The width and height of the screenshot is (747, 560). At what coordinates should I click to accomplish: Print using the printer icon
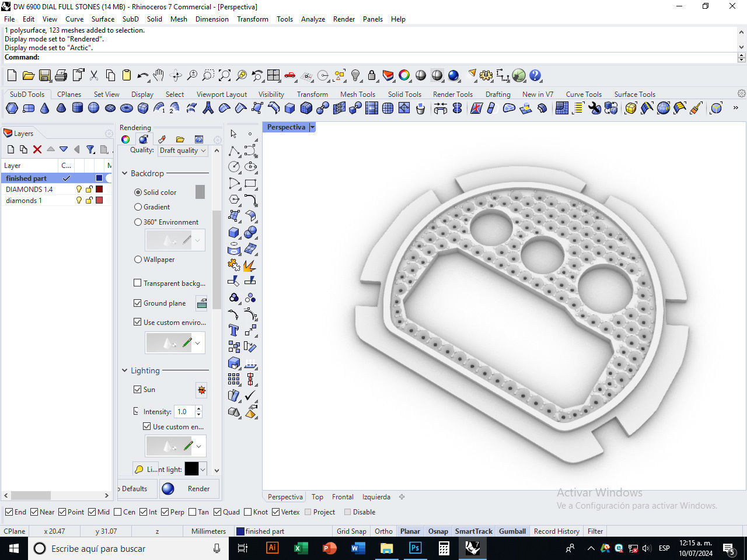61,75
